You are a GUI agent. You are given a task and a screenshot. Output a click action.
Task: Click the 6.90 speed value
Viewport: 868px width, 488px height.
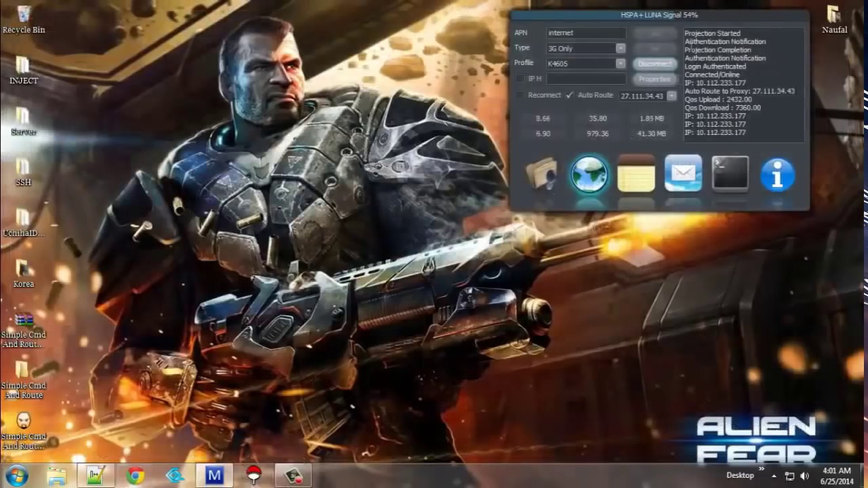(x=542, y=134)
